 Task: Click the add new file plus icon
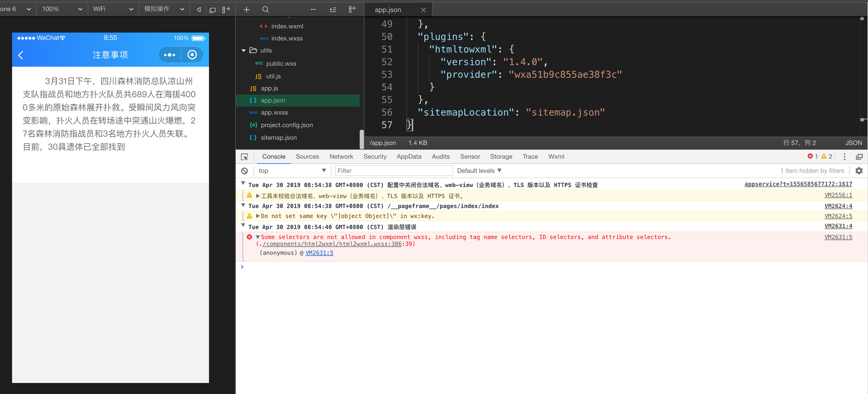tap(246, 9)
